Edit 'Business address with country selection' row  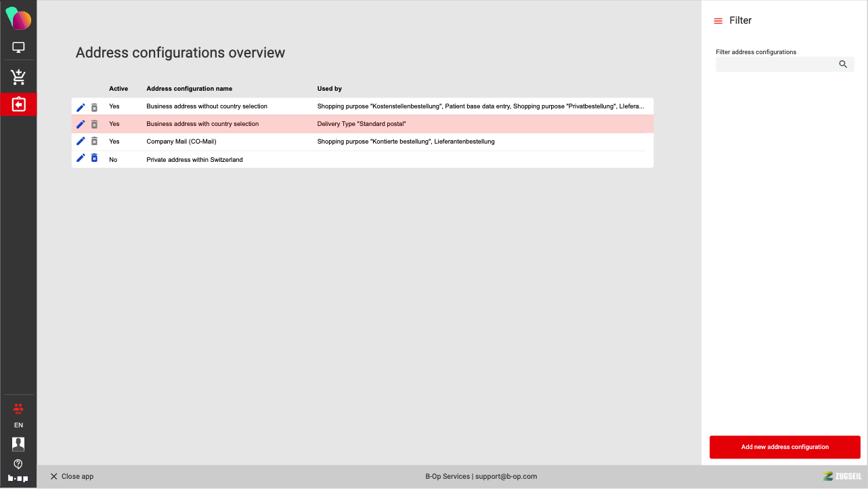click(x=81, y=124)
